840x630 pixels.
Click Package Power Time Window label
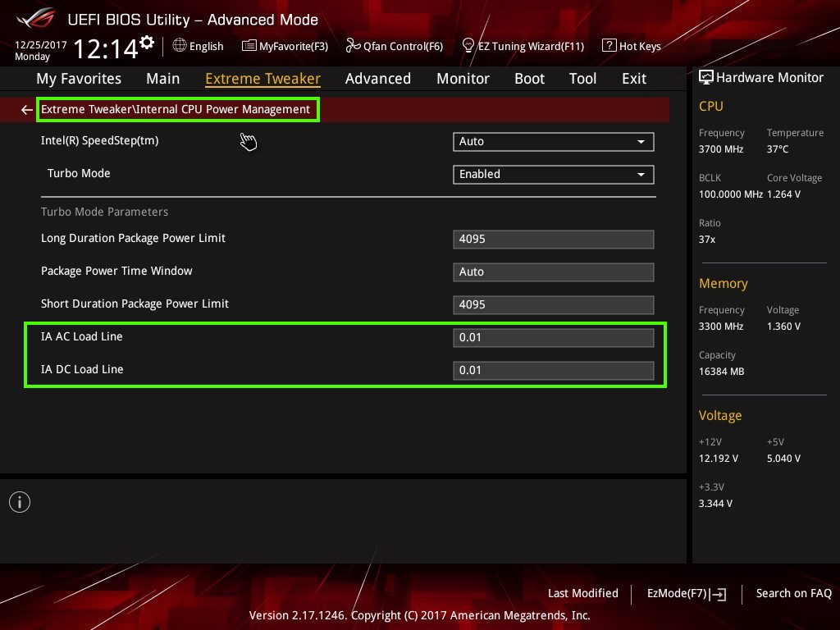click(x=116, y=271)
